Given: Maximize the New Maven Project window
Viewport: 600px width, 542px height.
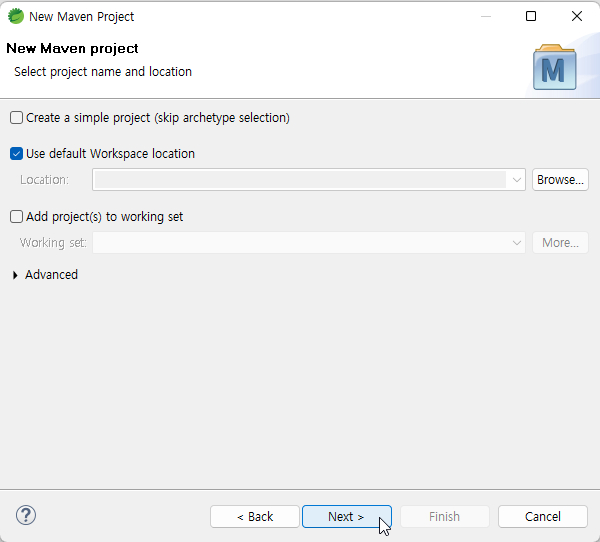Looking at the screenshot, I should 531,16.
